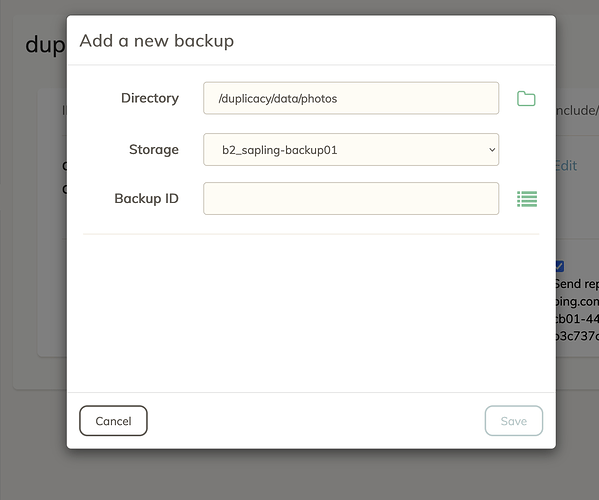
Task: Open the folder browser icon beside Directory
Action: pyautogui.click(x=526, y=99)
